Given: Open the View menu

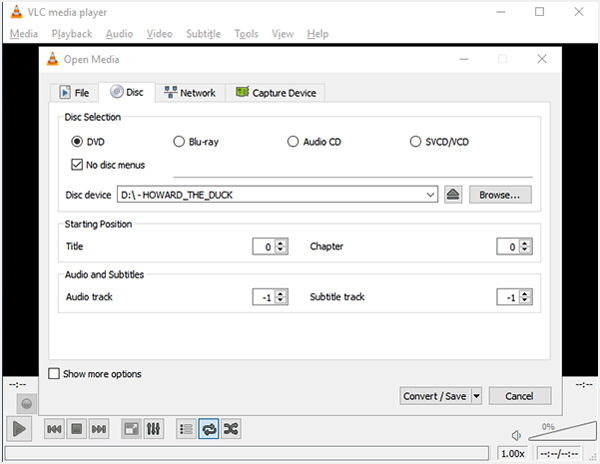Looking at the screenshot, I should [x=283, y=34].
